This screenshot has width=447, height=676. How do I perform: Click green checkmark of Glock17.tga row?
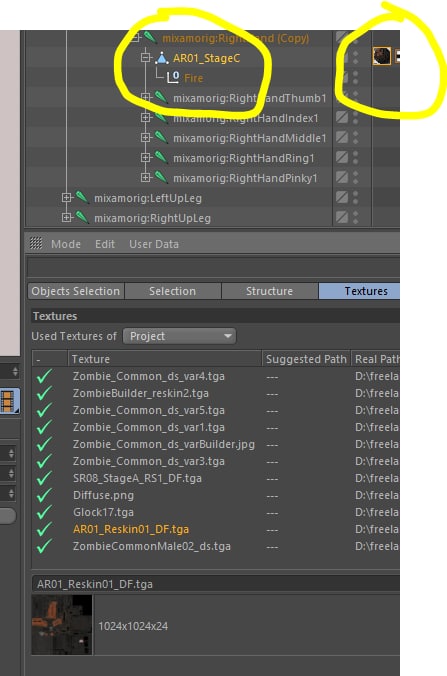(44, 512)
